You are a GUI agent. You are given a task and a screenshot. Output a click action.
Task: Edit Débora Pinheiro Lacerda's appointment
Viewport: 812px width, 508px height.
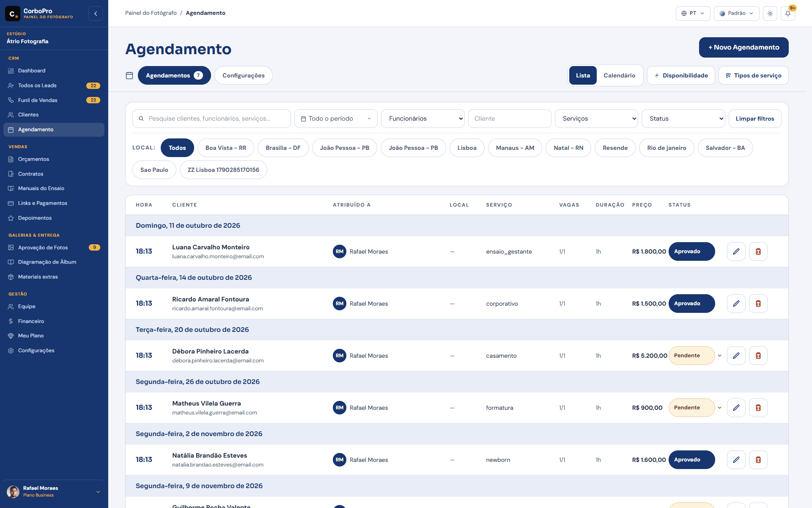pyautogui.click(x=736, y=356)
